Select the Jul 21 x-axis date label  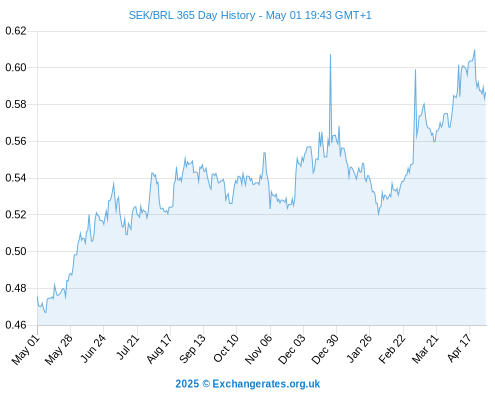127,347
